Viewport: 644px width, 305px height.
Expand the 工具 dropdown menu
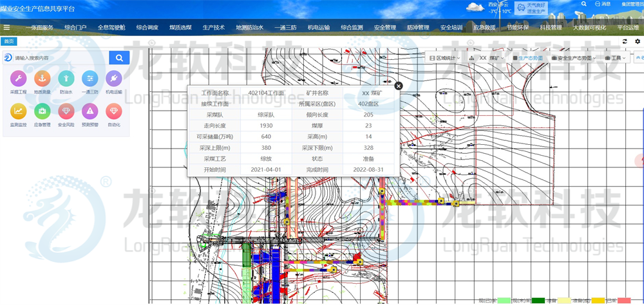(618, 58)
